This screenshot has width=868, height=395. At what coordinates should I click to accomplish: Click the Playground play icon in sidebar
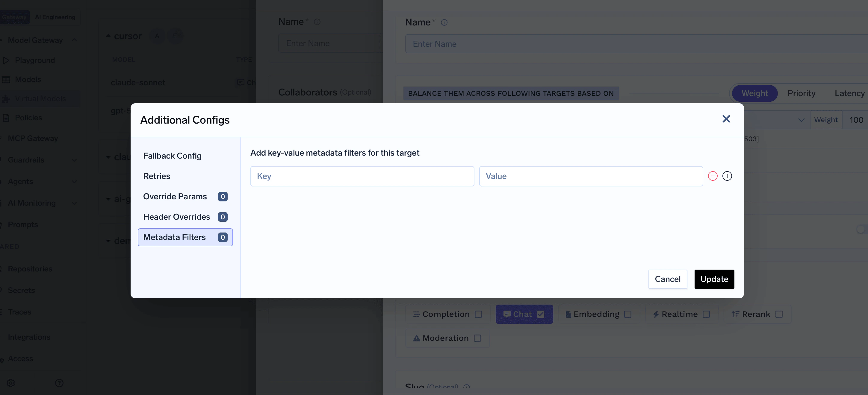6,60
